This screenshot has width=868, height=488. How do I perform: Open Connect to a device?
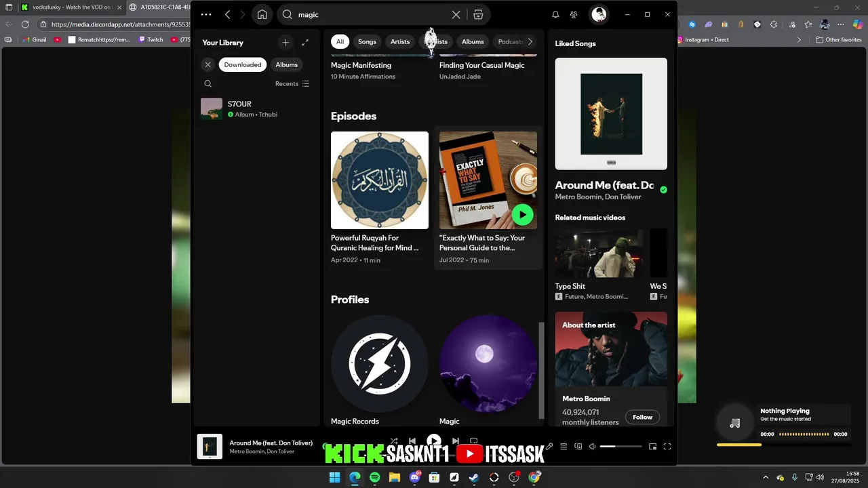[578, 447]
